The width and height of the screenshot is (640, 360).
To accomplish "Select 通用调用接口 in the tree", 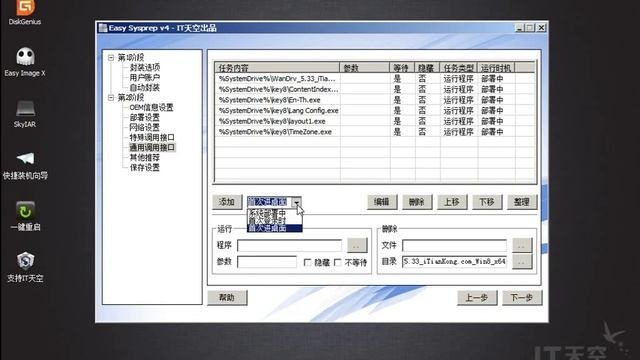I will [x=152, y=147].
